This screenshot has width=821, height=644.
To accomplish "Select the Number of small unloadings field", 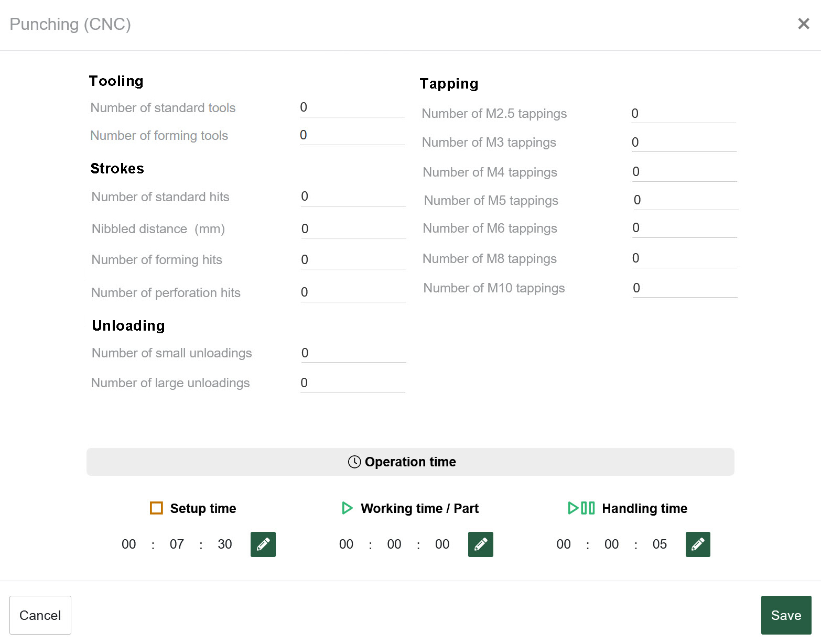I will 353,353.
